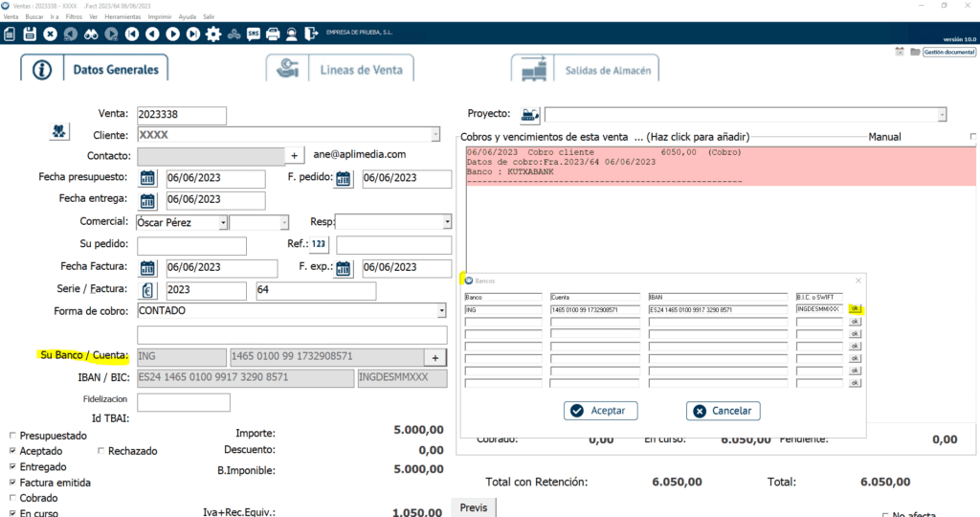Uncheck the Factura emitida checkbox
Screen dimensions: 980x517
coord(11,482)
